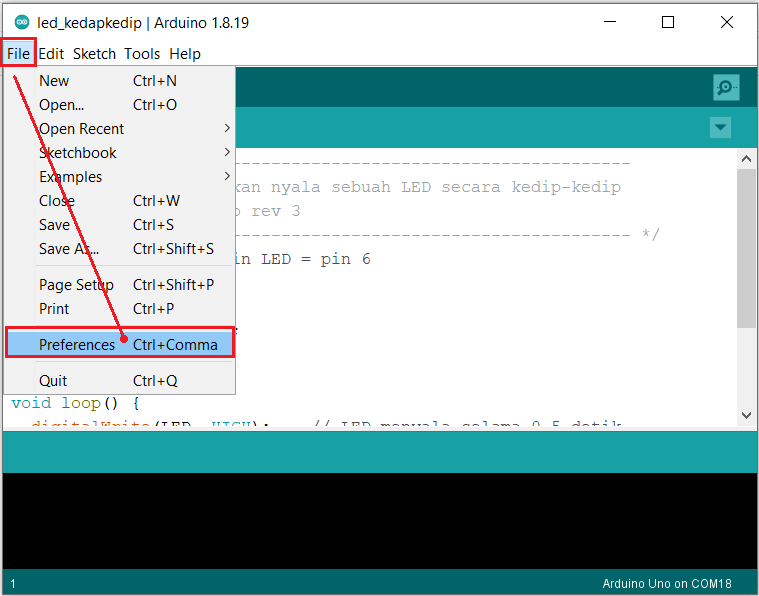
Task: Click the editor vertical scrollbar thumb
Action: [746, 248]
